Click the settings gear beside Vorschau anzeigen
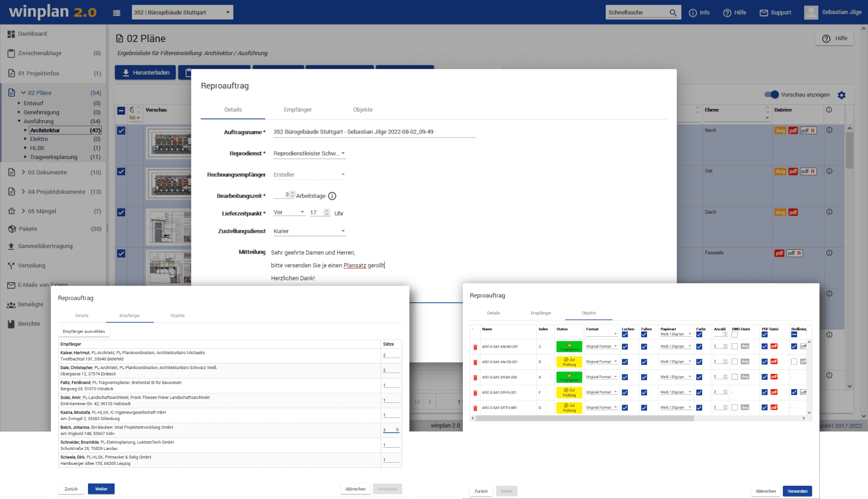 [842, 95]
